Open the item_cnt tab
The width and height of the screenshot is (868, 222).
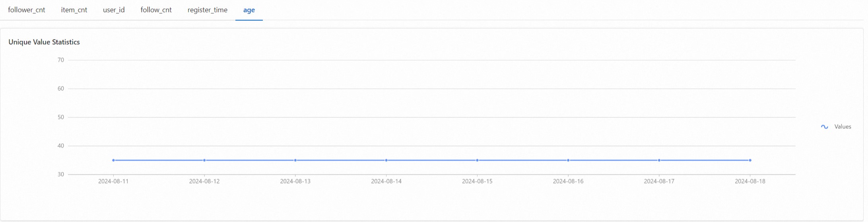(x=74, y=10)
